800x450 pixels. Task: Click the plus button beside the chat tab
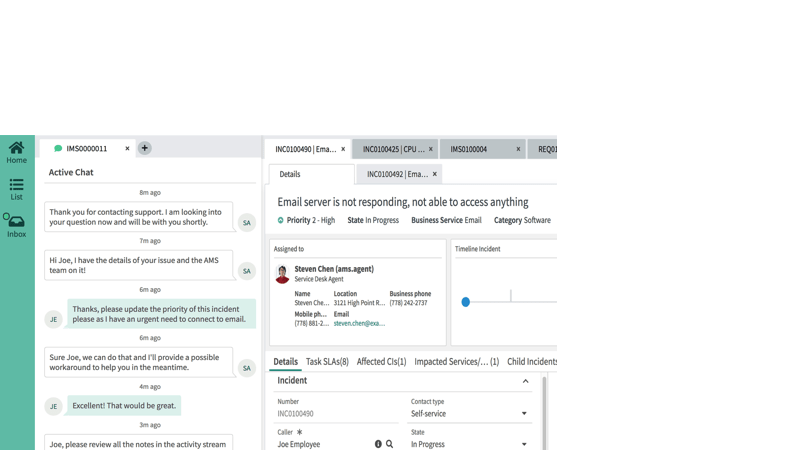(145, 148)
